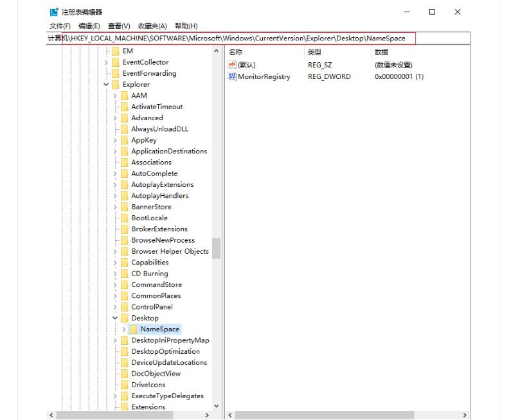This screenshot has height=420, width=511.
Task: Click the values pane scroll right arrow
Action: [464, 415]
